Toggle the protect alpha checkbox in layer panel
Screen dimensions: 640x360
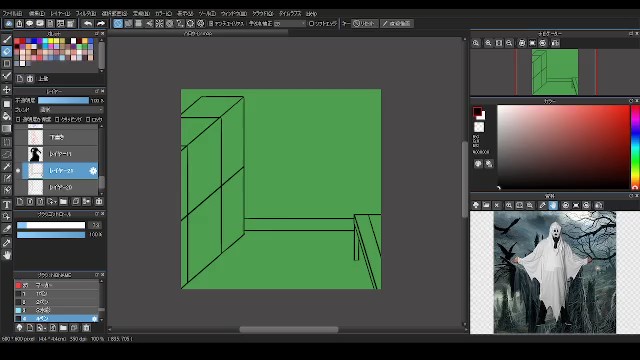point(18,120)
